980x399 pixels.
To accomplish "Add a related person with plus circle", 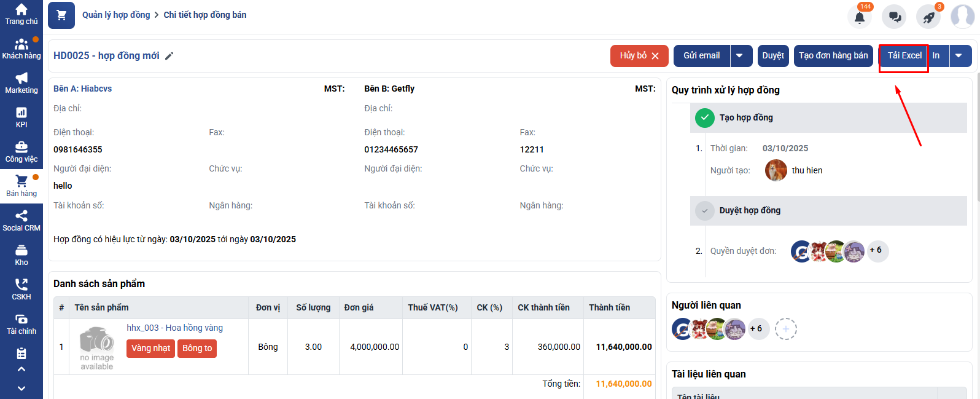I will coord(785,329).
